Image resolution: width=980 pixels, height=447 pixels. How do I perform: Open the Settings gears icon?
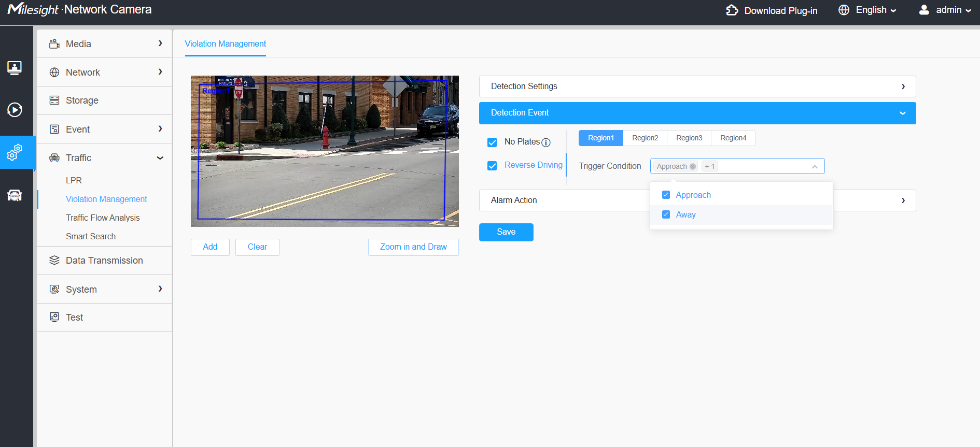(15, 152)
